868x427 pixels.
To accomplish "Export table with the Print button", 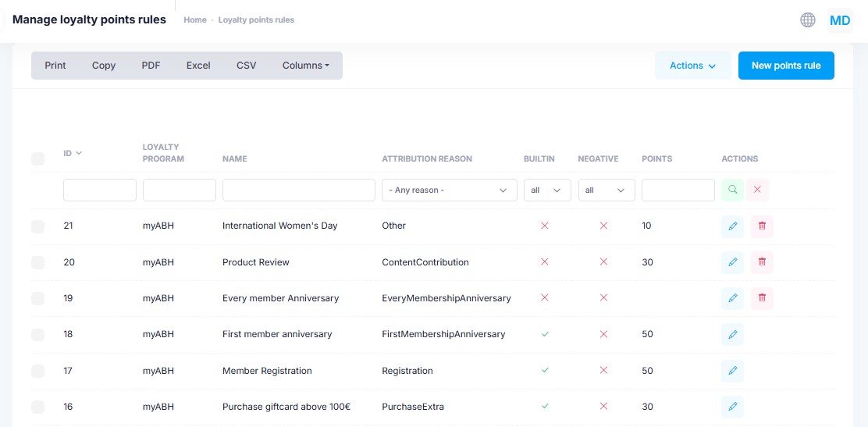I will pyautogui.click(x=55, y=66).
